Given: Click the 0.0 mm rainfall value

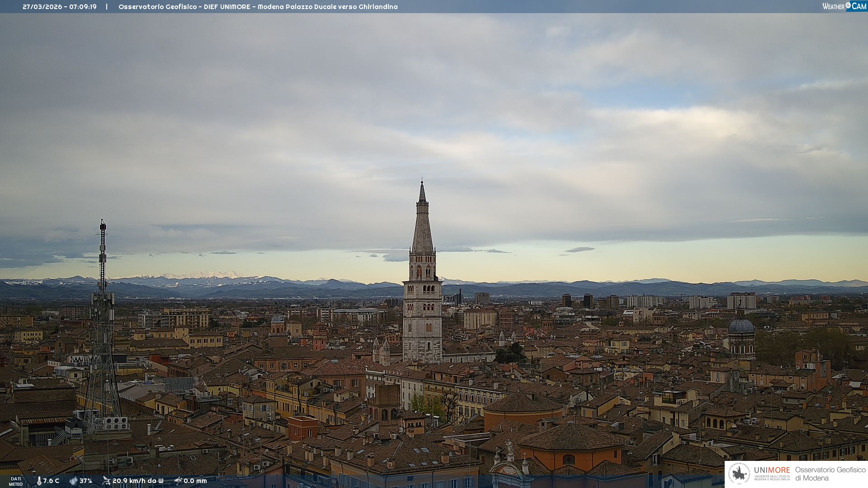Looking at the screenshot, I should point(195,481).
